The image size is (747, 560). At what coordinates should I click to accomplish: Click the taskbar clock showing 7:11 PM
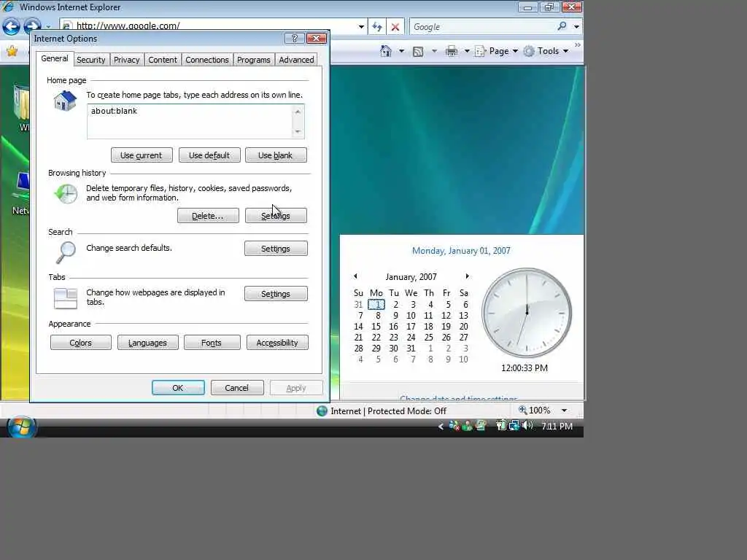(557, 426)
